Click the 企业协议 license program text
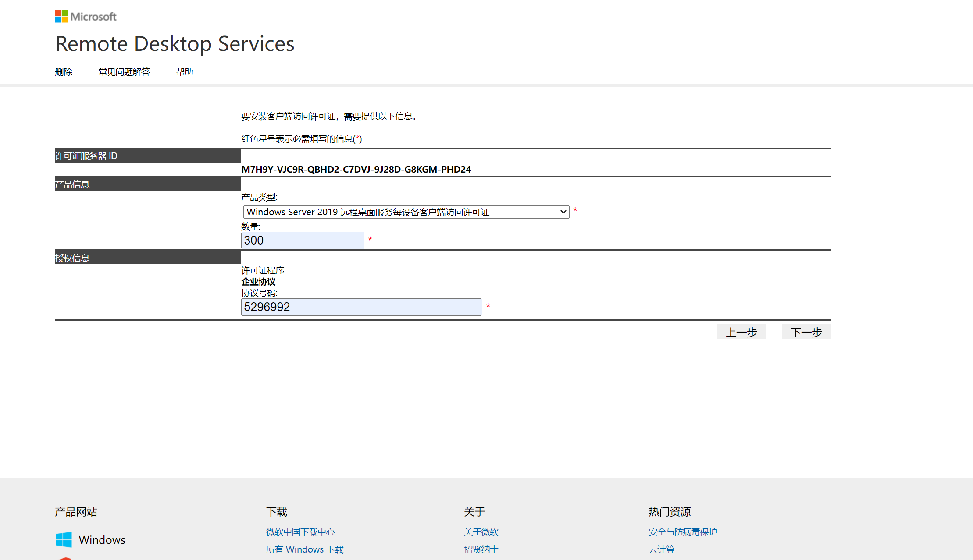This screenshot has height=560, width=973. click(x=258, y=282)
